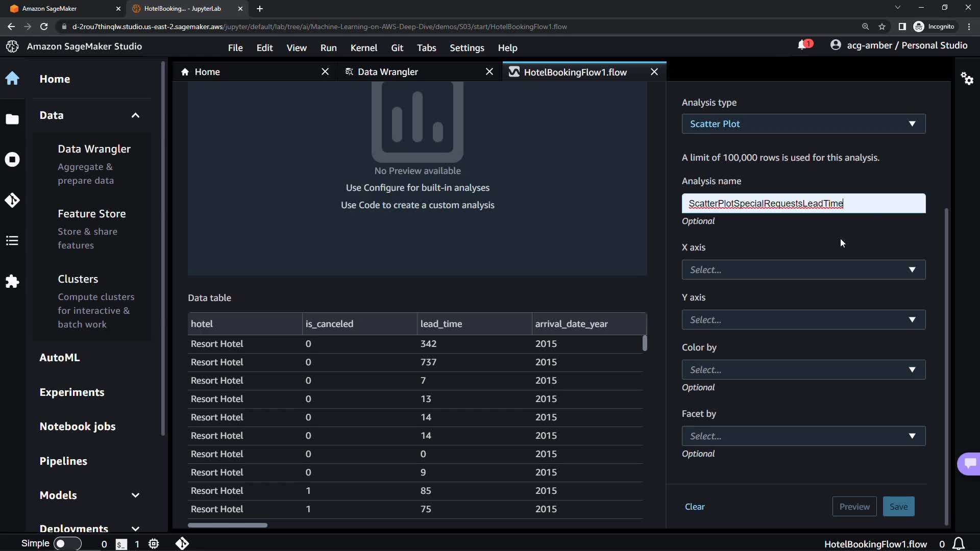Open the property inspector gears icon
Screen dimensions: 980x551
(x=967, y=79)
